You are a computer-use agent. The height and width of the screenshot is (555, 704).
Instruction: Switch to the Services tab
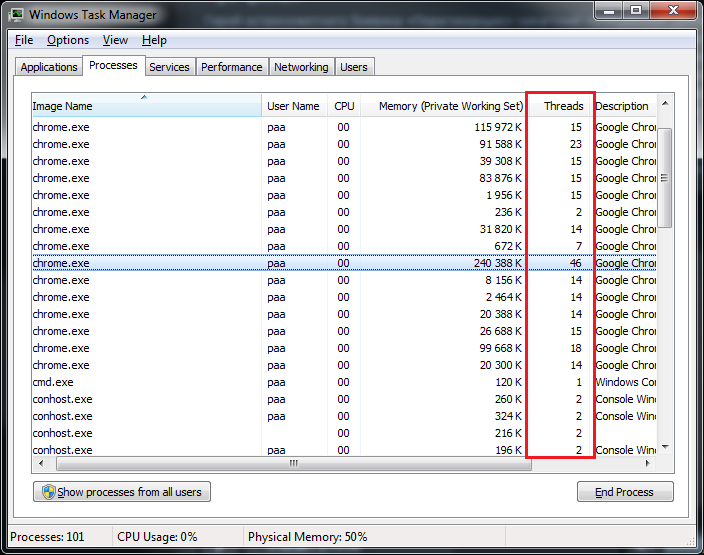(x=169, y=67)
